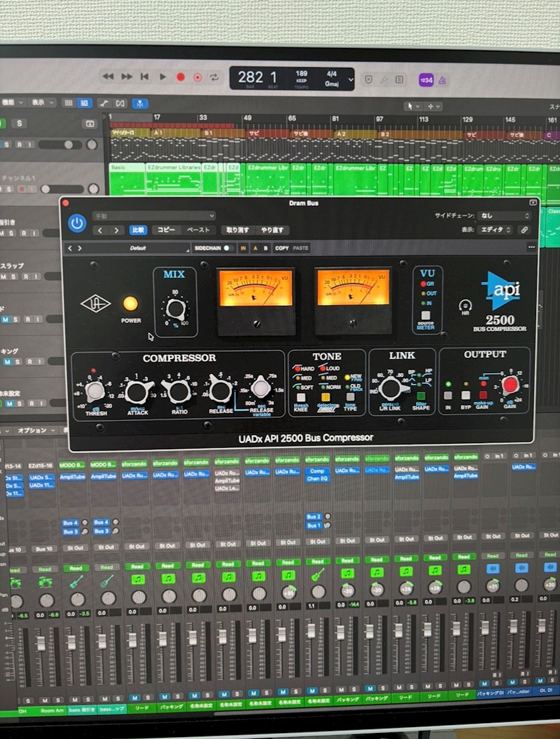The height and width of the screenshot is (739, 560).
Task: Turn on the count-in 1234 button
Action: (x=427, y=80)
